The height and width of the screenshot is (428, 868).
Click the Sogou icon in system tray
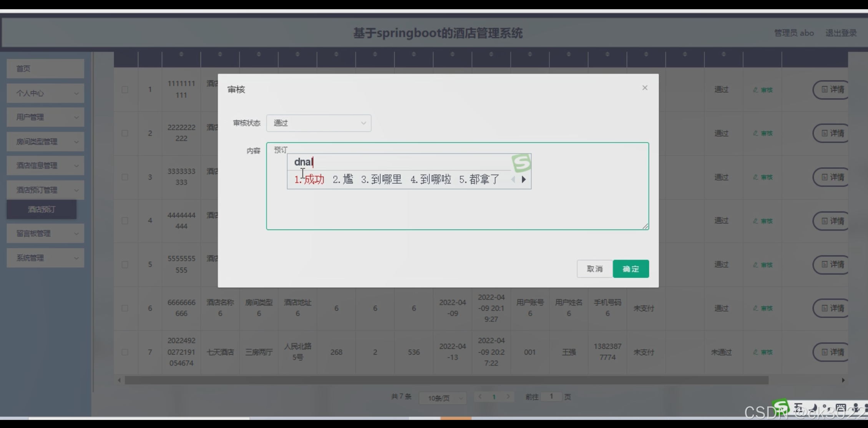781,407
